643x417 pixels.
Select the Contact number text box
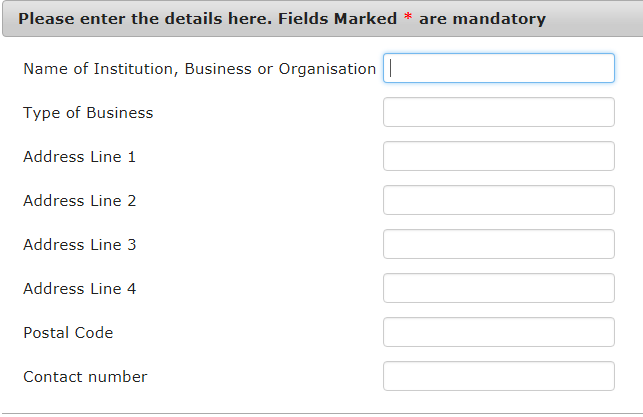coord(498,376)
